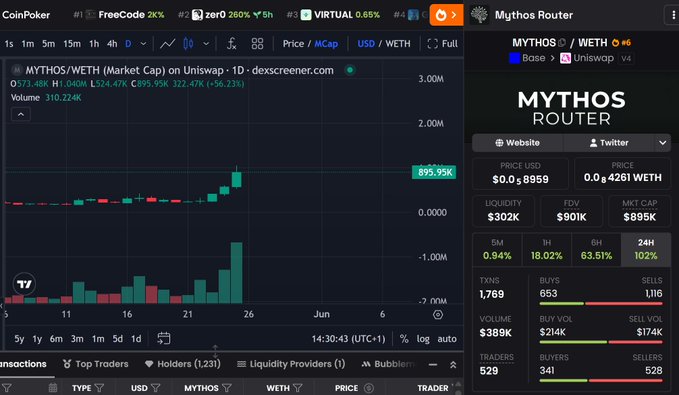Select the 24H stats period
The height and width of the screenshot is (395, 679).
click(x=646, y=249)
